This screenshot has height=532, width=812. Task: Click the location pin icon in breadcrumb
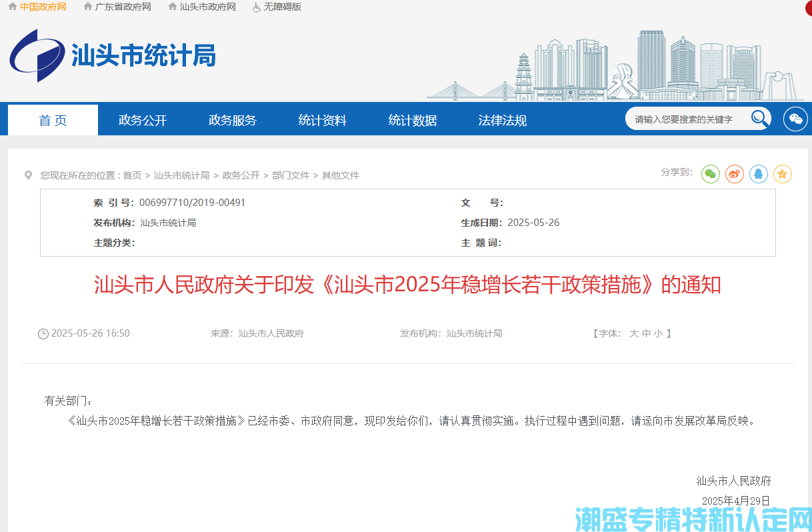tap(28, 175)
